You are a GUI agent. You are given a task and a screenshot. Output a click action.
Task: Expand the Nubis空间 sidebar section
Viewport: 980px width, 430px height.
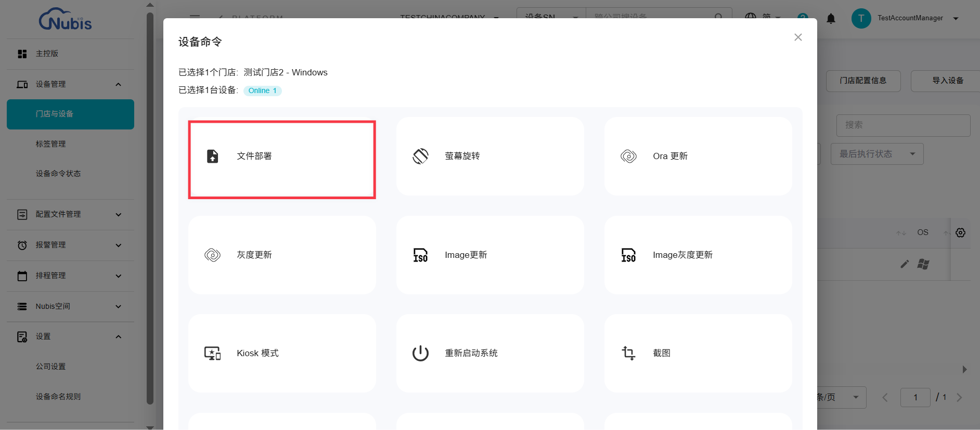pyautogui.click(x=70, y=306)
